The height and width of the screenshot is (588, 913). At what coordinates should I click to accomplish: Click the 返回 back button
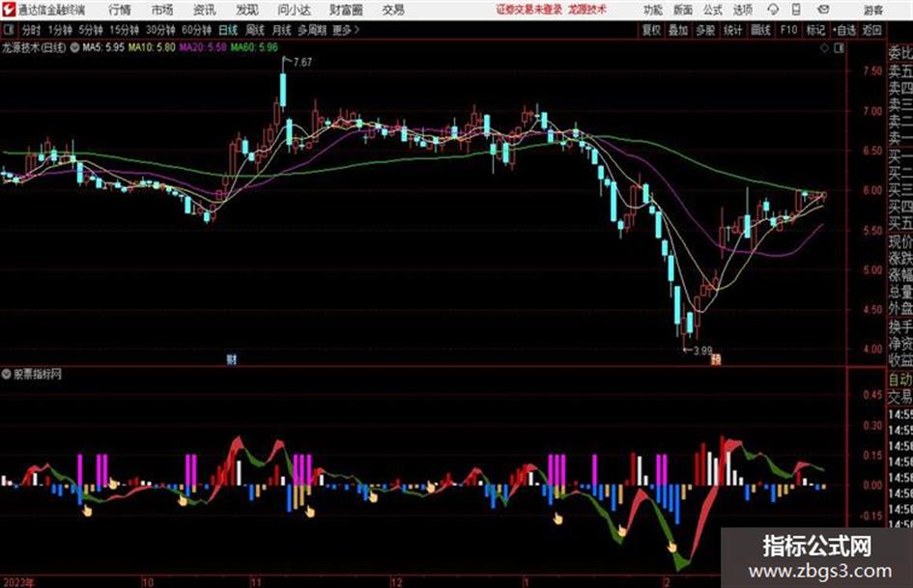[871, 30]
